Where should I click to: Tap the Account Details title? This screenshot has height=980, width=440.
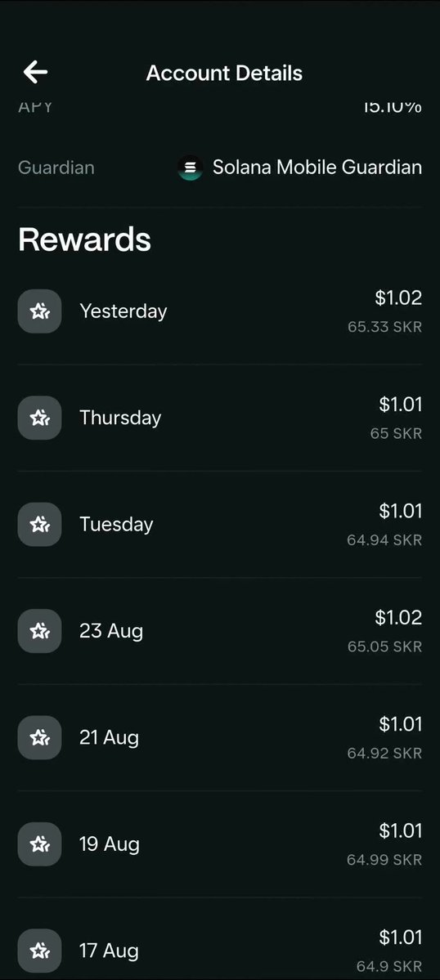(224, 73)
